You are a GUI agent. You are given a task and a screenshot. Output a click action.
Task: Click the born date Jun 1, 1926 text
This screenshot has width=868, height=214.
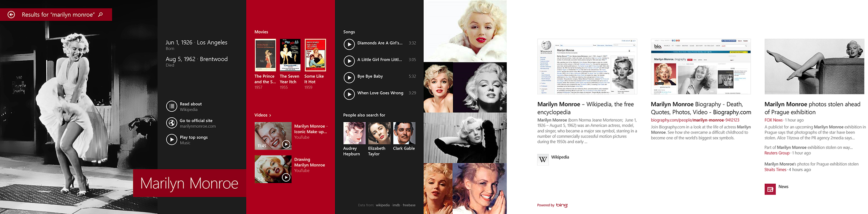pos(179,42)
